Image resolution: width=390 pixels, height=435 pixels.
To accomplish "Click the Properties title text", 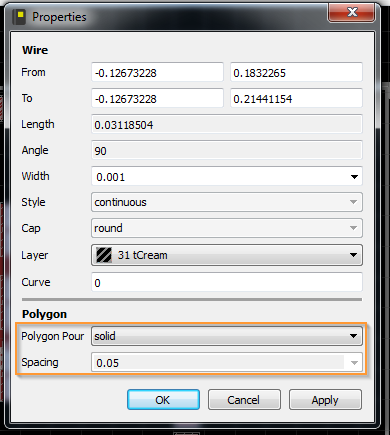I will (x=59, y=17).
